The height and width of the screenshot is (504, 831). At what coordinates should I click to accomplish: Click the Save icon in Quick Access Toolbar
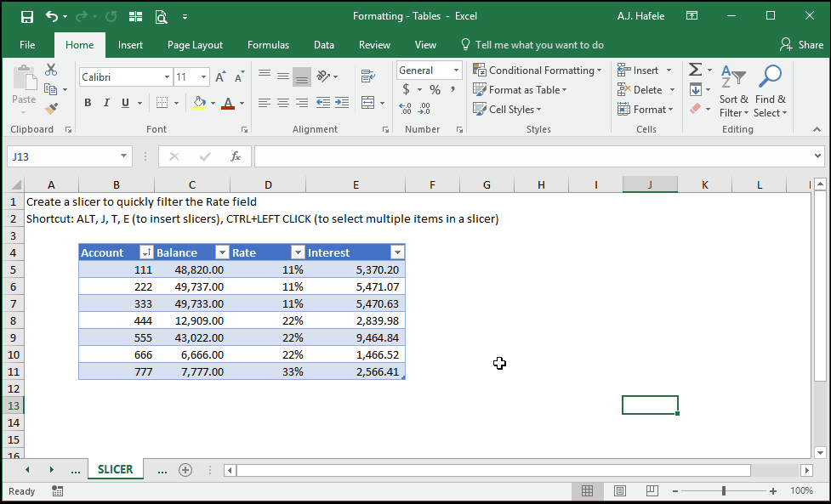pos(27,16)
